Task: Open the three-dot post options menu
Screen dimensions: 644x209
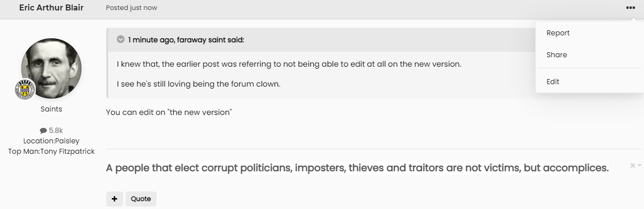Action: coord(631,7)
